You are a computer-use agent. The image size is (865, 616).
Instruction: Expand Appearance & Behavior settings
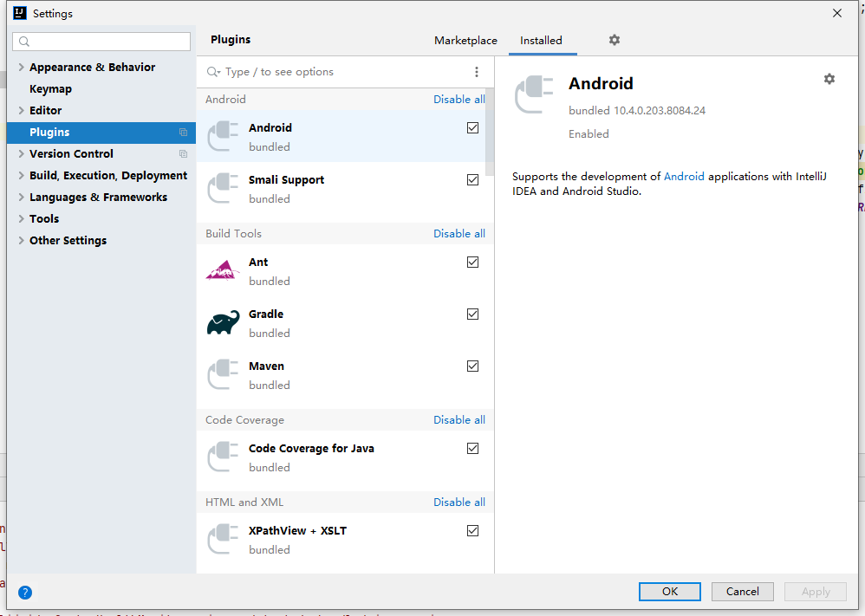pyautogui.click(x=21, y=68)
